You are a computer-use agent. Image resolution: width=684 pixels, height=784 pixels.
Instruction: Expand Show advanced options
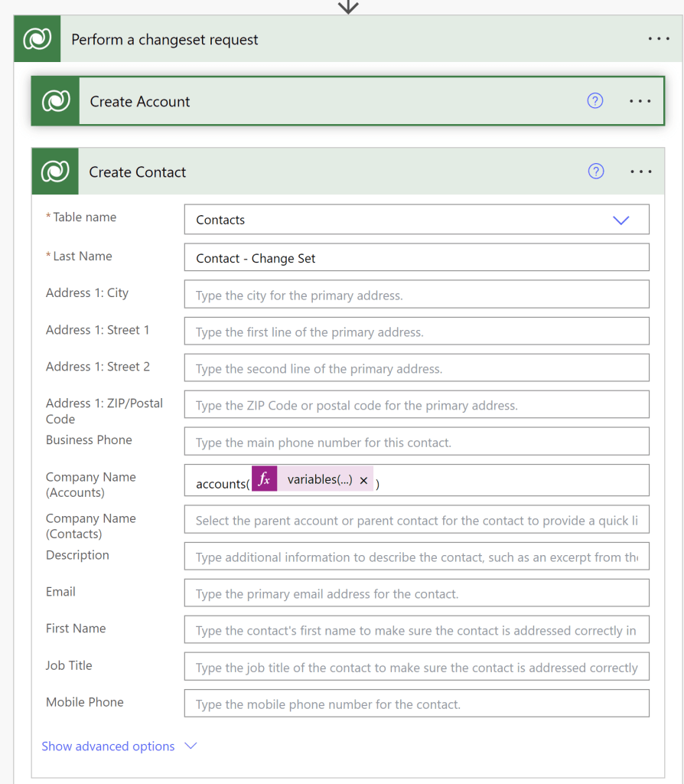[x=119, y=746]
